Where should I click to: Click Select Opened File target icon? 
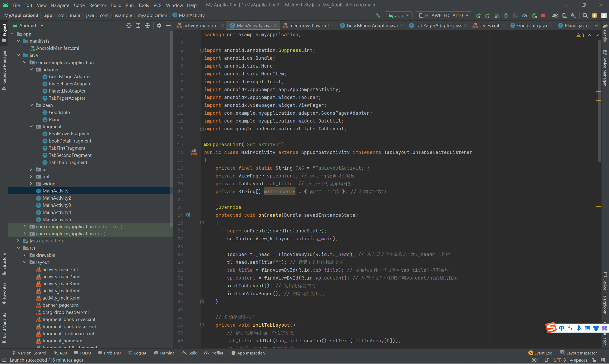tap(129, 25)
